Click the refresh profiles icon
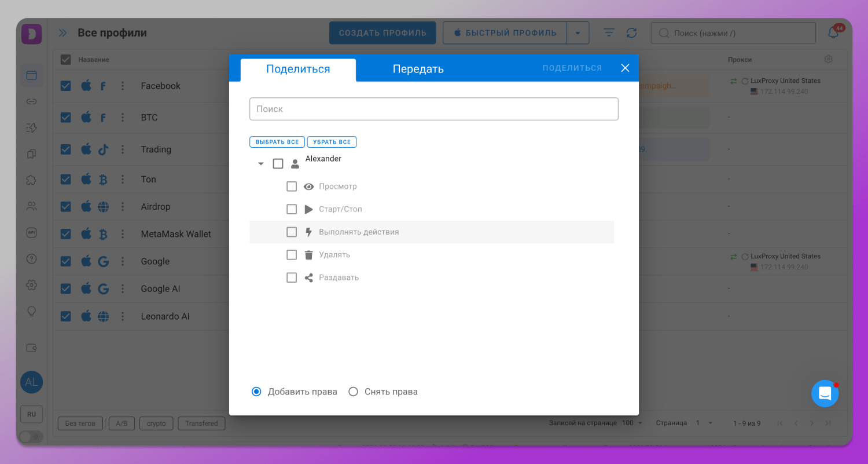 631,33
